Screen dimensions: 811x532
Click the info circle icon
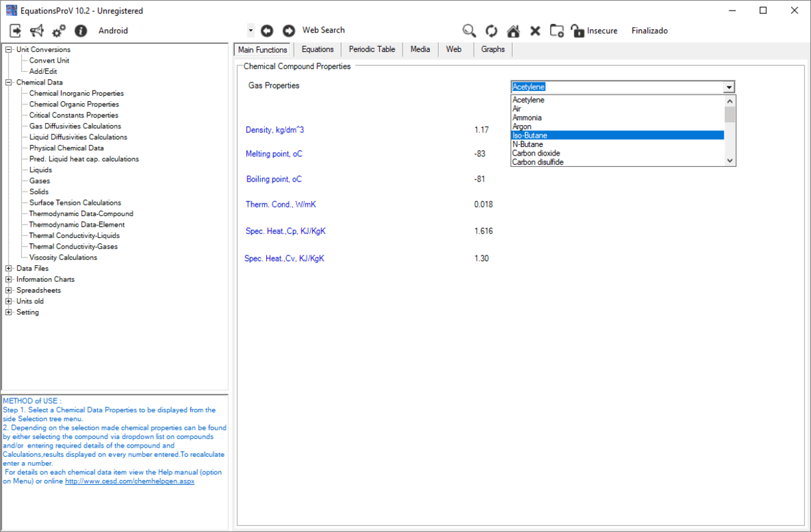pos(81,31)
